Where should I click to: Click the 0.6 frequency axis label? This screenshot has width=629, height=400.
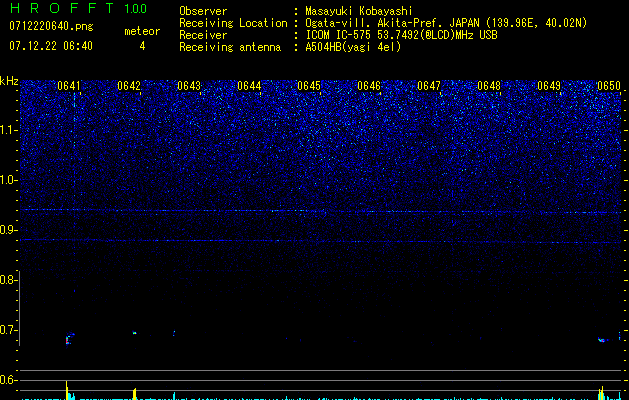7,380
